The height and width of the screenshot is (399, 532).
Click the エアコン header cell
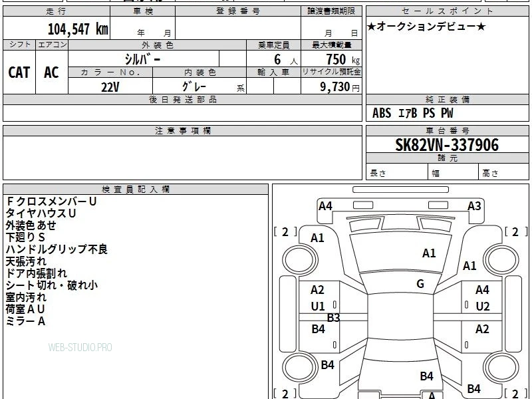(52, 45)
